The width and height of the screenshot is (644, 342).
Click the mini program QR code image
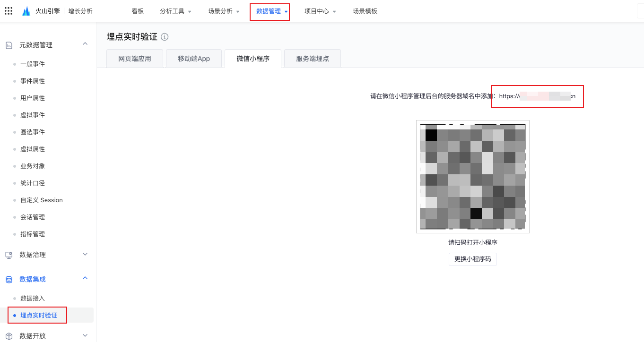point(473,177)
